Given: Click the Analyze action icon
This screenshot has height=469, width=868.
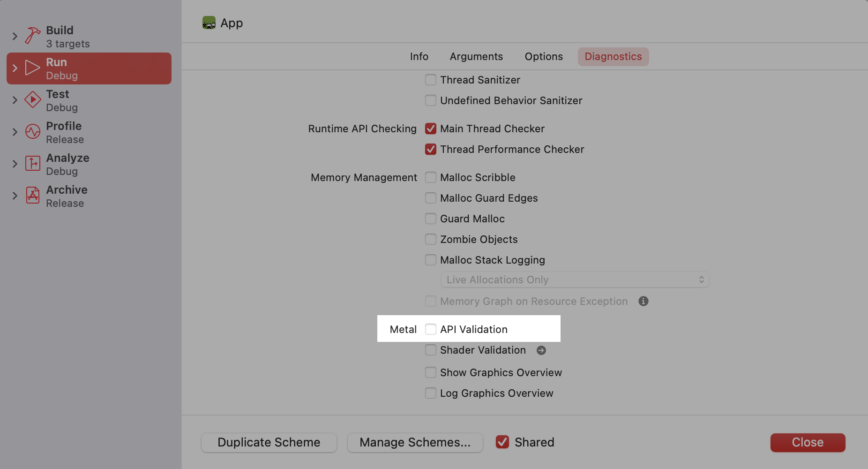Looking at the screenshot, I should point(32,164).
